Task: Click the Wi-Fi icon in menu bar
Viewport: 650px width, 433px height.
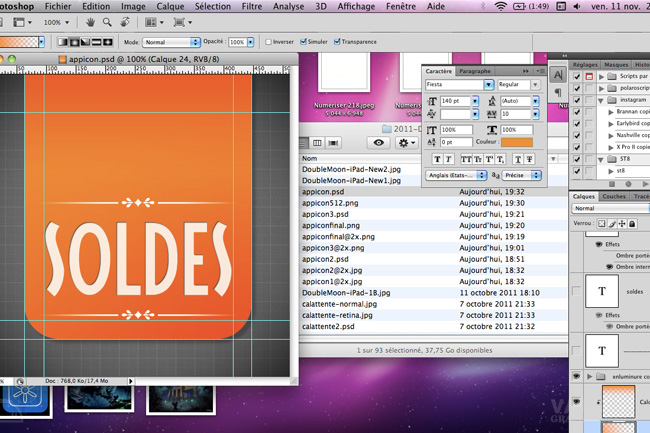Action: [500, 6]
